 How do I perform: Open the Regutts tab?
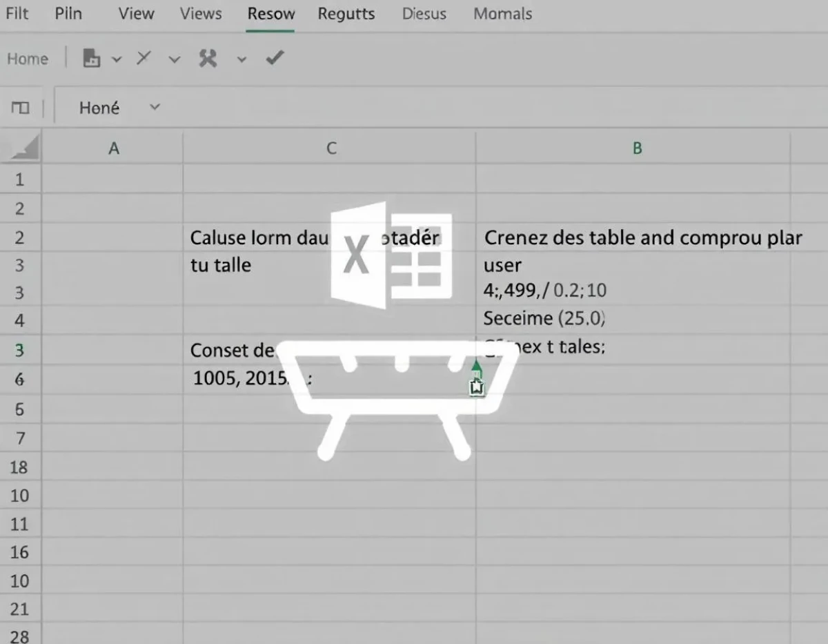coord(346,14)
